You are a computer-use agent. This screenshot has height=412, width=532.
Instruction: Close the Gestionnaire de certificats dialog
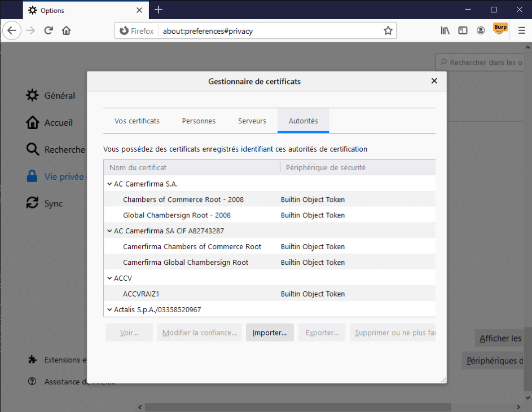point(434,81)
